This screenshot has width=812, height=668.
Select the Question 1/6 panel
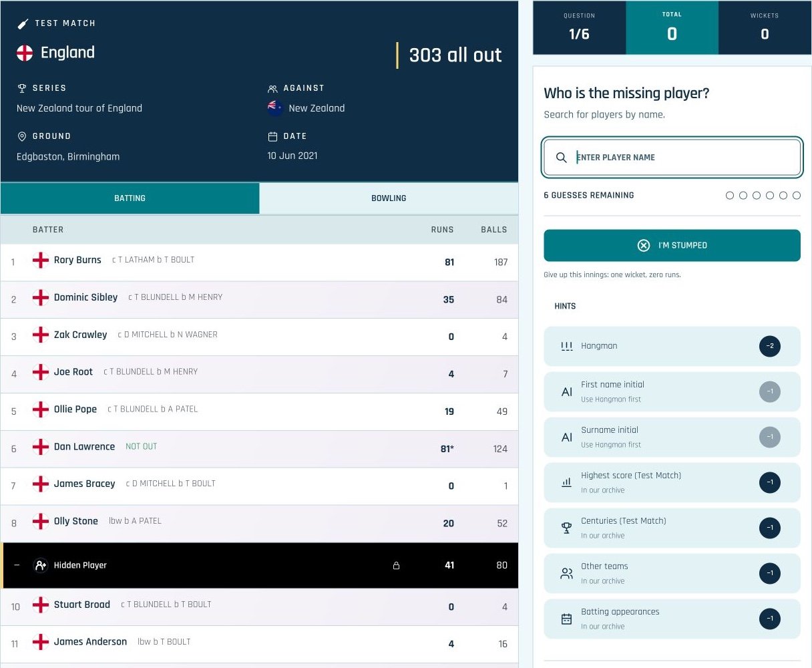pyautogui.click(x=579, y=27)
